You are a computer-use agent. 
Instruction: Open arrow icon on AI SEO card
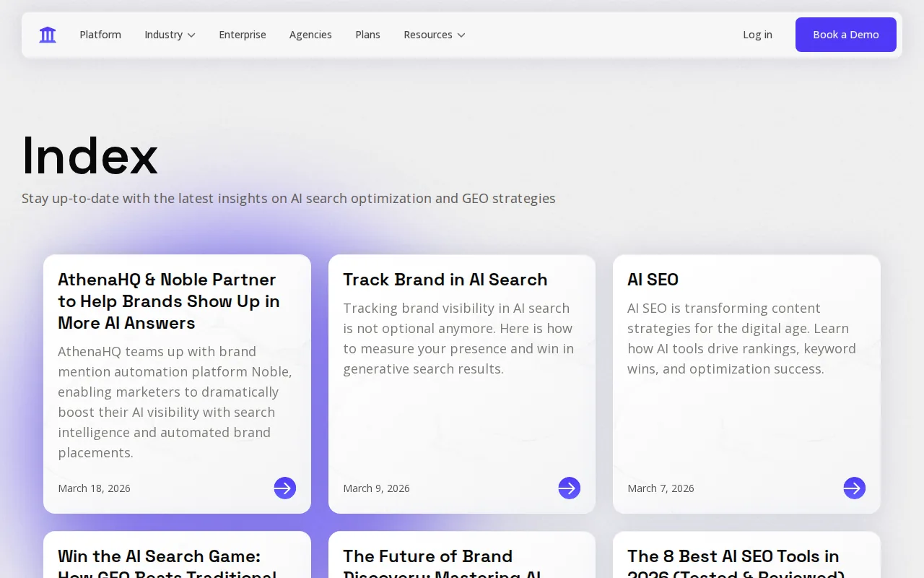[855, 488]
